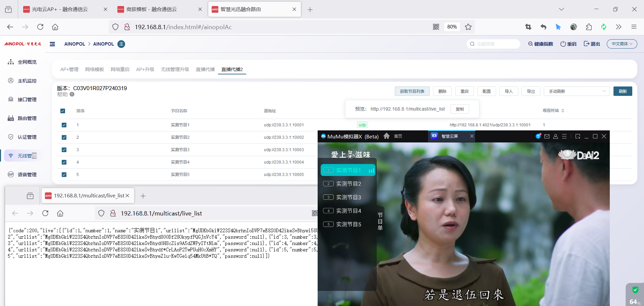Open MuMu mail icon
644x306 pixels.
point(547,136)
